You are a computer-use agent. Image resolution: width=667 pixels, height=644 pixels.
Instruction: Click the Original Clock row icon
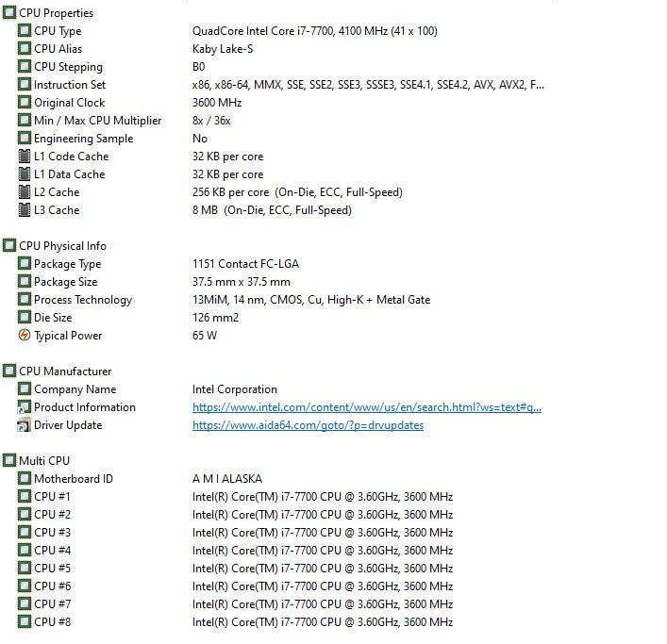25,102
